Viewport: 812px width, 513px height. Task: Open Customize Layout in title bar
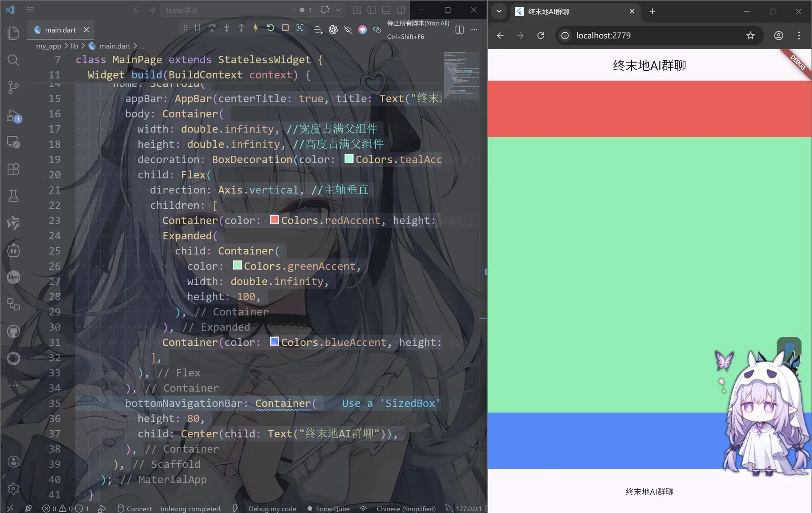coord(357,10)
